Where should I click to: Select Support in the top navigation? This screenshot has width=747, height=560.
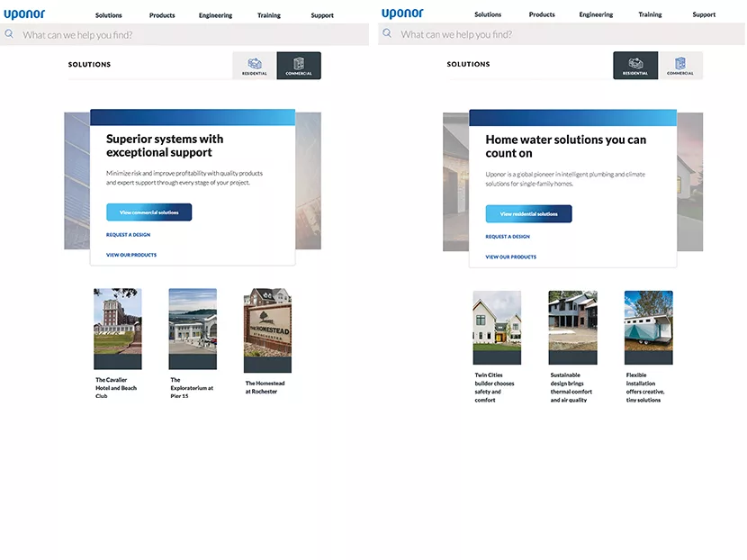(321, 14)
